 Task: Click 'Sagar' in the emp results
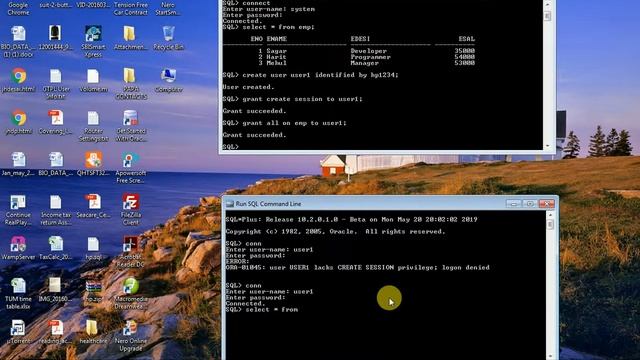tap(277, 51)
